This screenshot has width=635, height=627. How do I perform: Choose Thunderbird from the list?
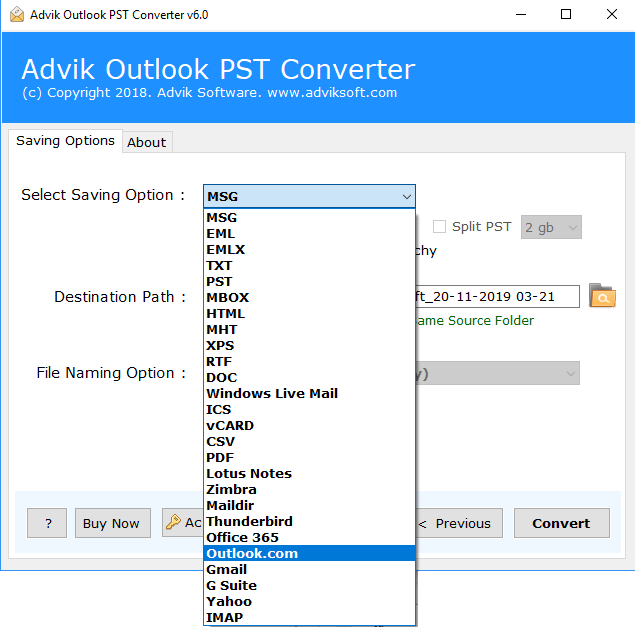pos(309,522)
